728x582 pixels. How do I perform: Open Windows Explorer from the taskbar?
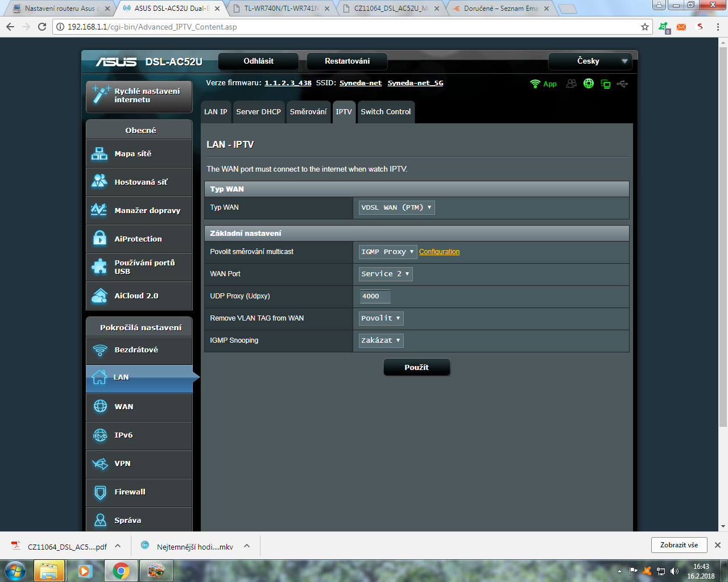(x=49, y=571)
